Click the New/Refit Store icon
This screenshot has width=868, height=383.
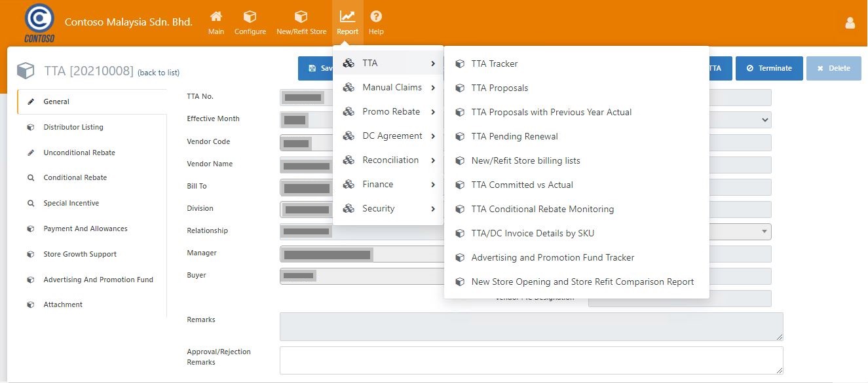(301, 17)
